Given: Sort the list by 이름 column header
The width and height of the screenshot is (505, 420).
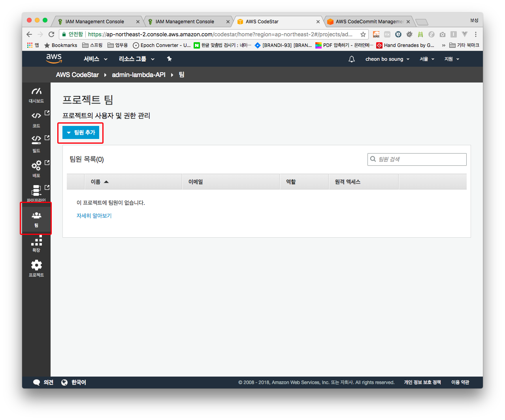Looking at the screenshot, I should coord(96,182).
